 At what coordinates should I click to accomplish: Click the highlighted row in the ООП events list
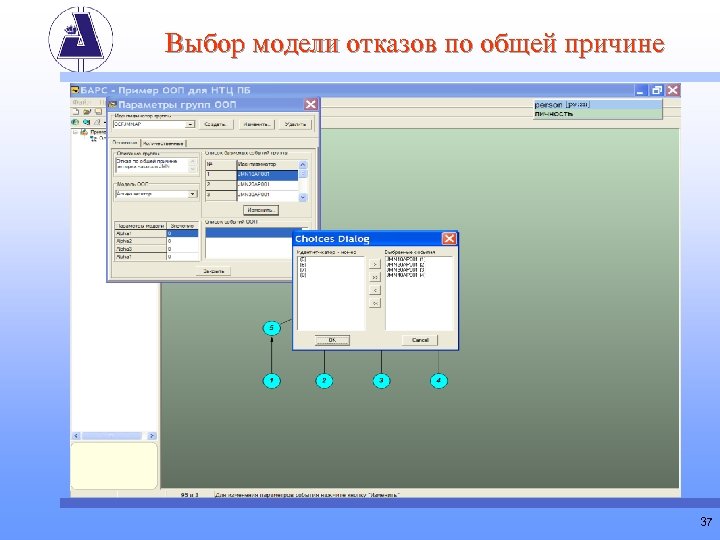(249, 233)
